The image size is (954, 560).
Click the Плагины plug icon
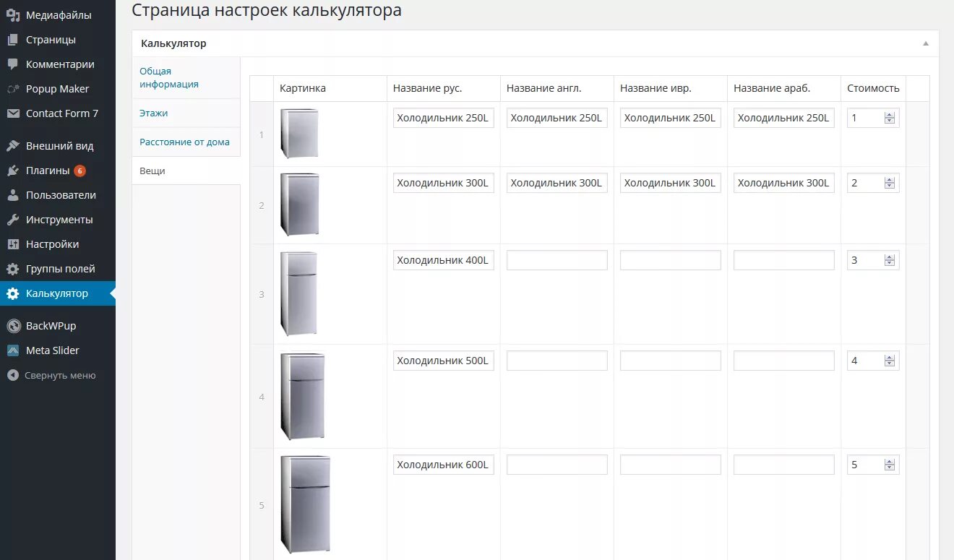[13, 171]
